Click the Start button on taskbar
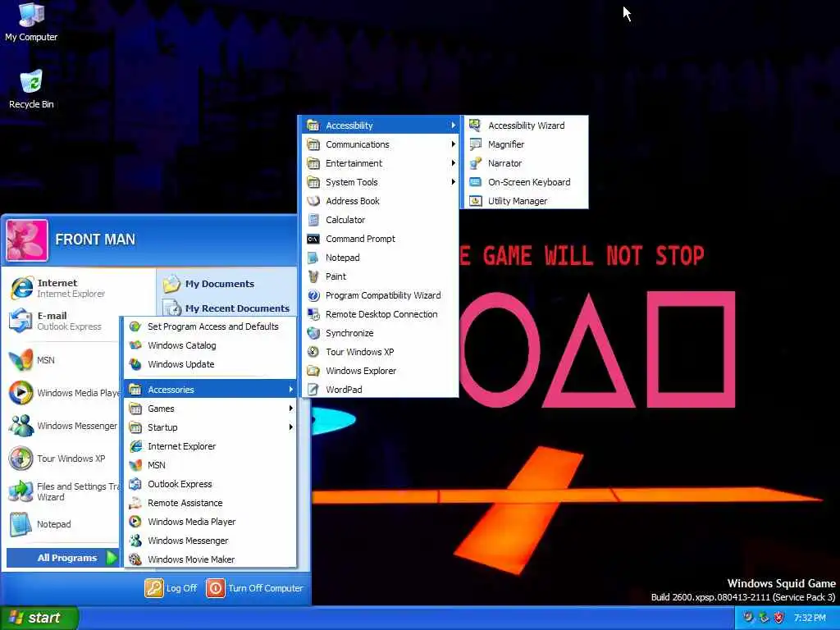Screen dimensions: 840x630 click(39, 618)
